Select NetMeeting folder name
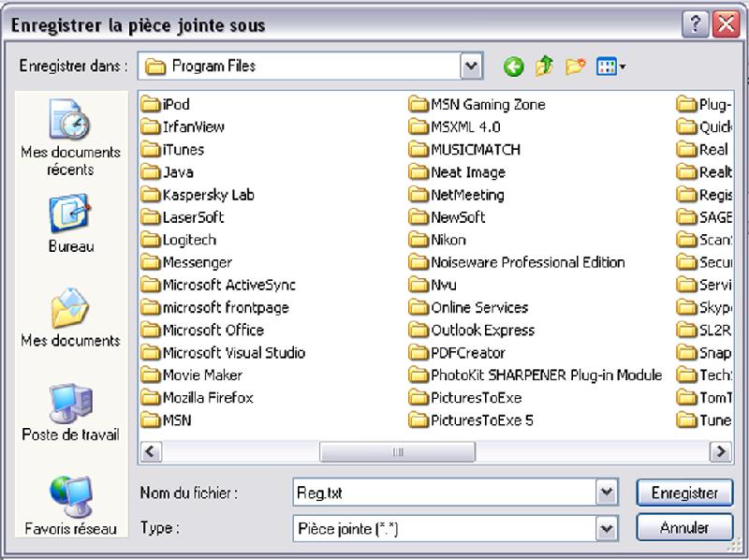The height and width of the screenshot is (560, 749). click(467, 195)
